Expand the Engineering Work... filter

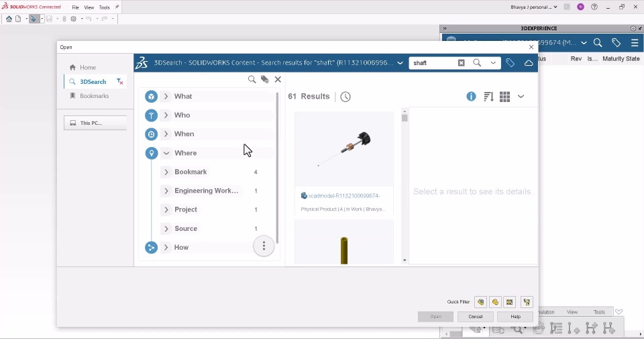(166, 191)
